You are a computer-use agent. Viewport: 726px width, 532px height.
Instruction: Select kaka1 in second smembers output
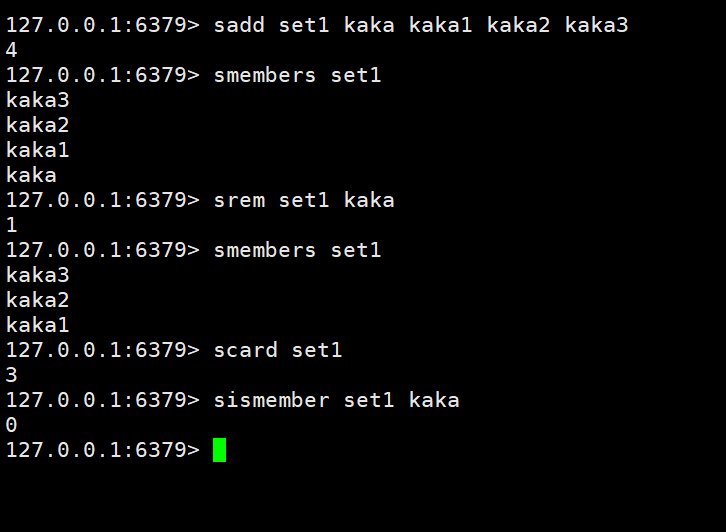click(x=38, y=325)
